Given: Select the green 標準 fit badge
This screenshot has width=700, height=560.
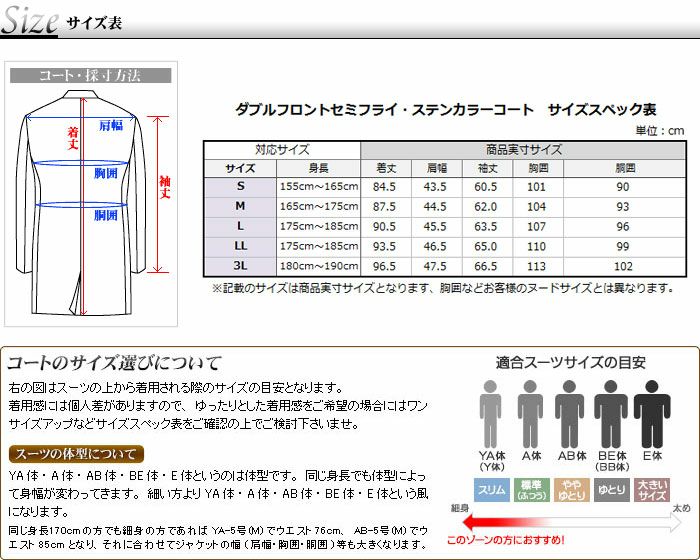Looking at the screenshot, I should (x=530, y=489).
